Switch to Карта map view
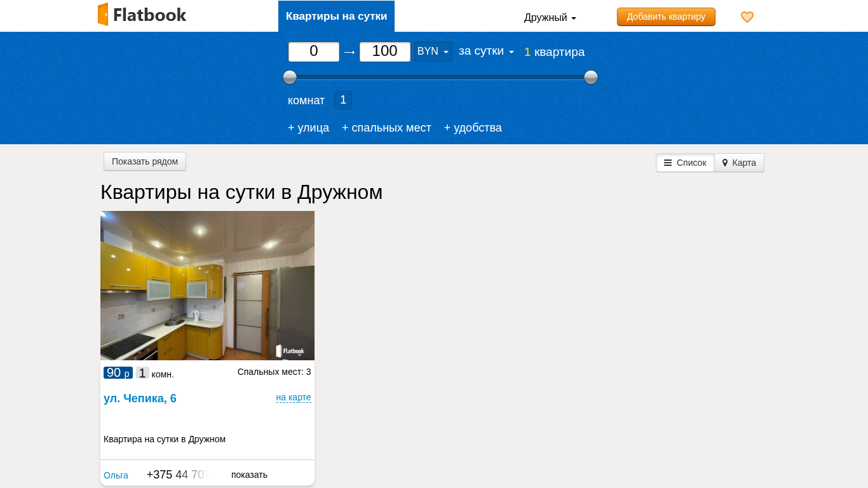The height and width of the screenshot is (488, 868). pyautogui.click(x=739, y=163)
